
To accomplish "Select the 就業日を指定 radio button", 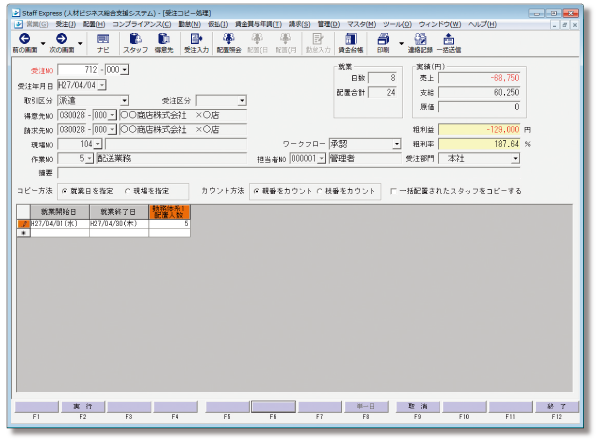I will [x=64, y=191].
